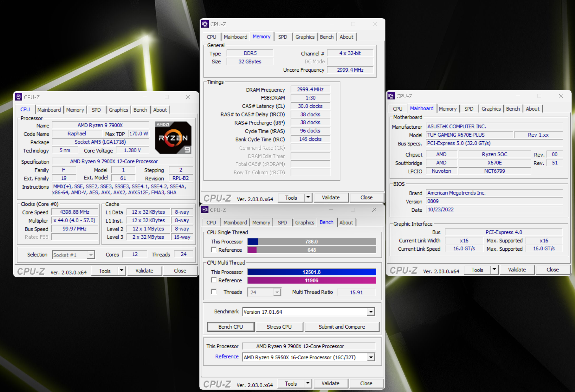The image size is (575, 392).
Task: Enable the Multi Thread Reference checkbox
Action: click(214, 280)
